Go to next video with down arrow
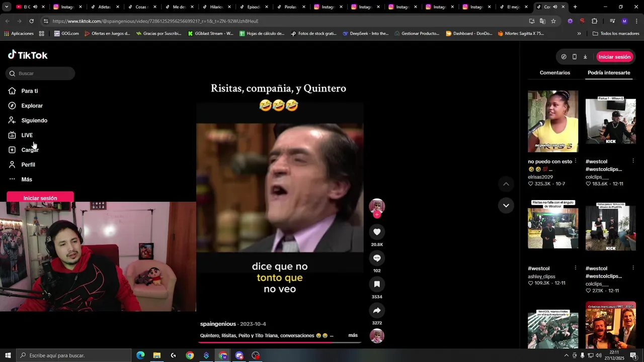Image resolution: width=644 pixels, height=362 pixels. (x=506, y=205)
